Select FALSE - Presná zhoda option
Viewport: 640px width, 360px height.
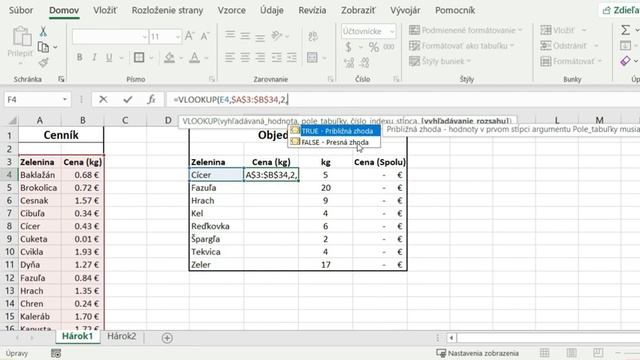coord(335,142)
